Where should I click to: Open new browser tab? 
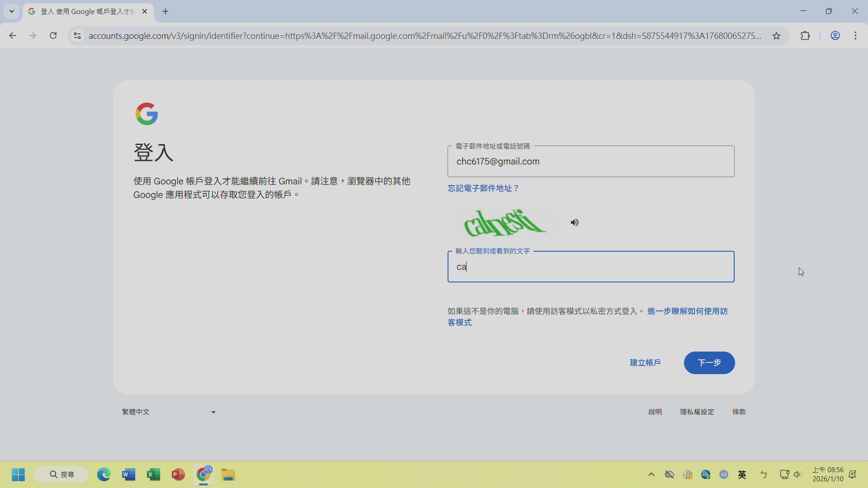pyautogui.click(x=165, y=12)
